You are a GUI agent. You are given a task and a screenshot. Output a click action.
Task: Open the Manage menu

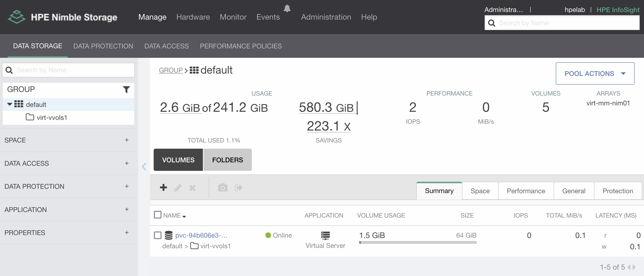pyautogui.click(x=152, y=17)
